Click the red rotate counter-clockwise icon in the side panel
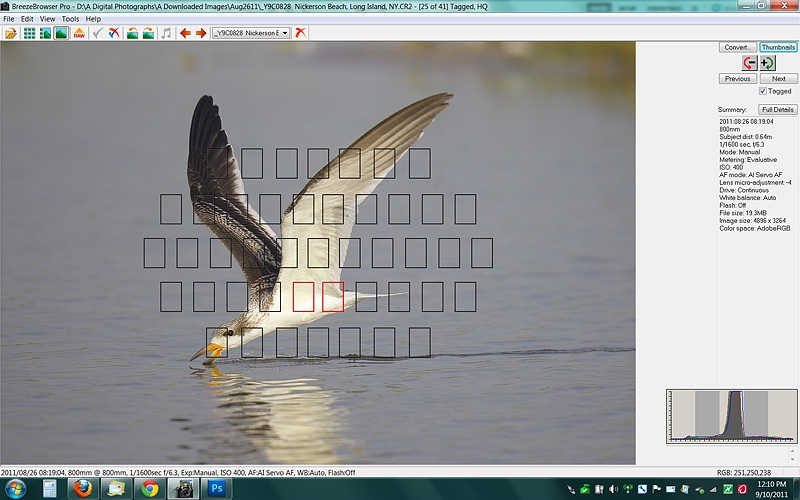The image size is (800, 500). click(x=749, y=63)
